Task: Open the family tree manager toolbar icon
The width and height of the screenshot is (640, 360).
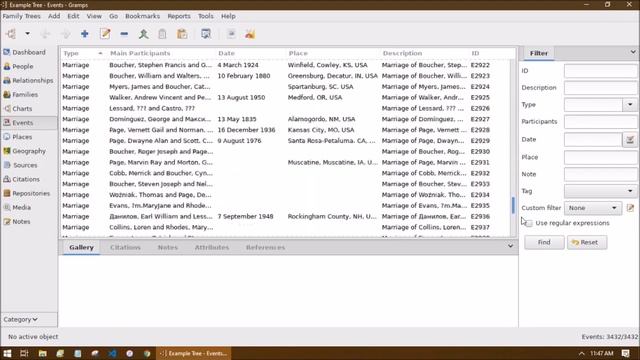Action: point(11,34)
